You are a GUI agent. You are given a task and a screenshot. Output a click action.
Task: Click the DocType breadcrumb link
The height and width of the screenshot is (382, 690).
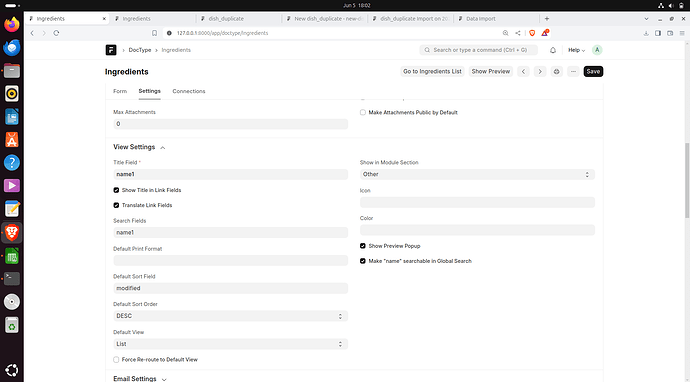(139, 50)
